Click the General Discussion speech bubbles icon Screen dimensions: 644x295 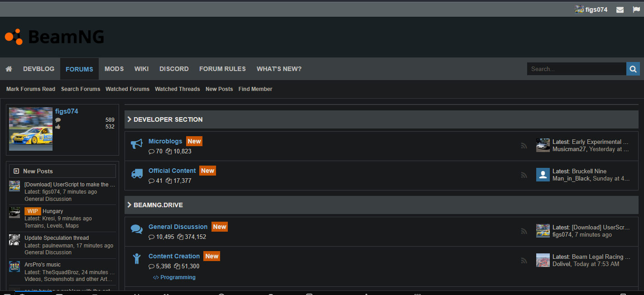point(136,229)
